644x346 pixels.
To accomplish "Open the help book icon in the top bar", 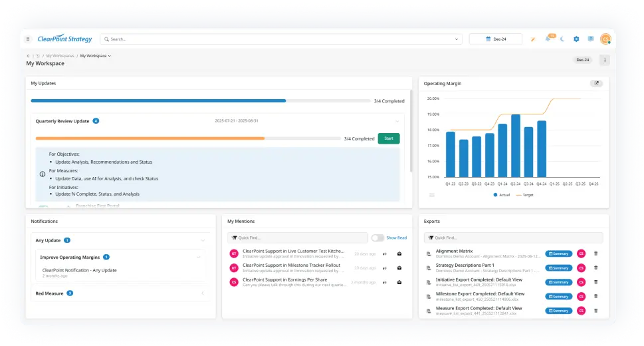I will point(591,39).
